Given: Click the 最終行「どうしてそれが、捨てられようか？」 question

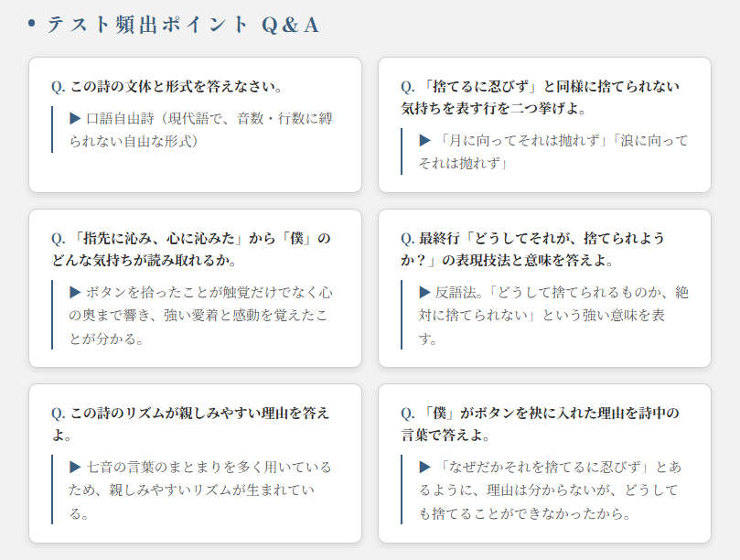Looking at the screenshot, I should (540, 249).
